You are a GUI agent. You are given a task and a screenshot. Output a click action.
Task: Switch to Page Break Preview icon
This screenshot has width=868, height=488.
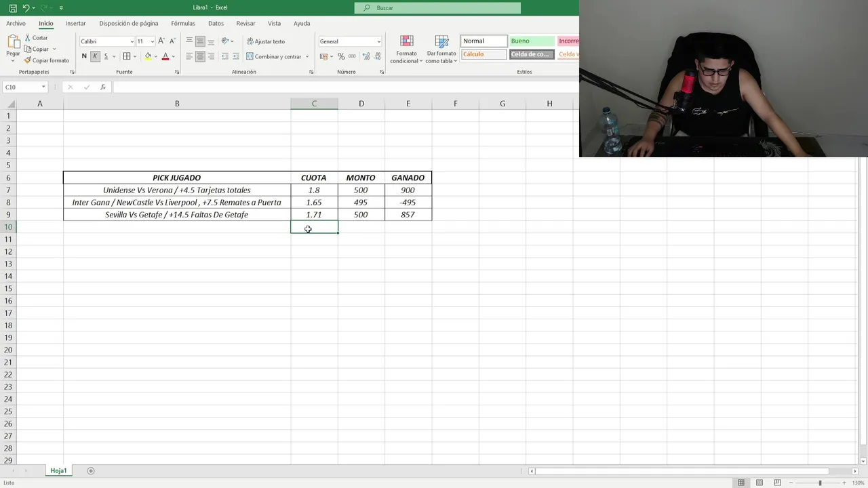point(777,483)
